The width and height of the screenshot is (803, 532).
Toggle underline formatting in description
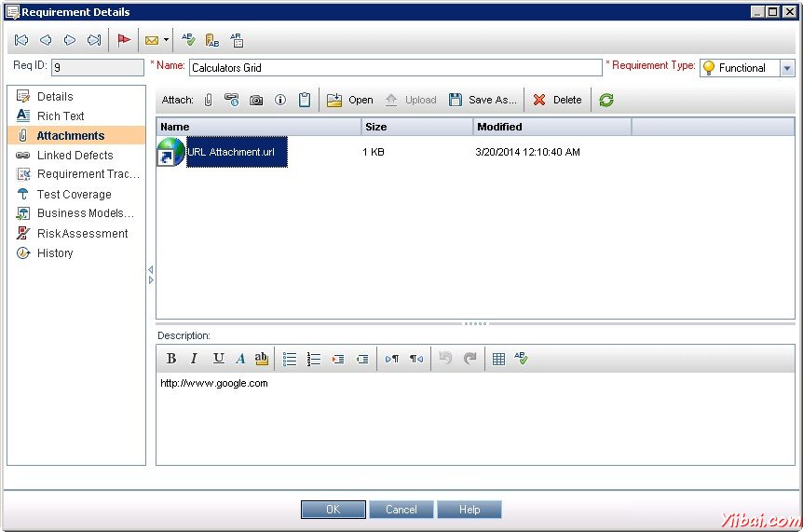tap(218, 359)
